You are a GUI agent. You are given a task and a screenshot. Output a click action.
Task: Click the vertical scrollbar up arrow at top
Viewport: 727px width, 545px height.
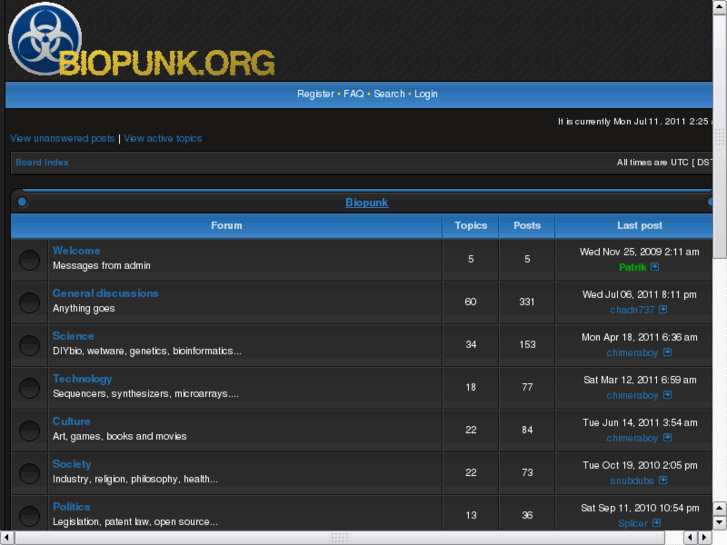[720, 7]
